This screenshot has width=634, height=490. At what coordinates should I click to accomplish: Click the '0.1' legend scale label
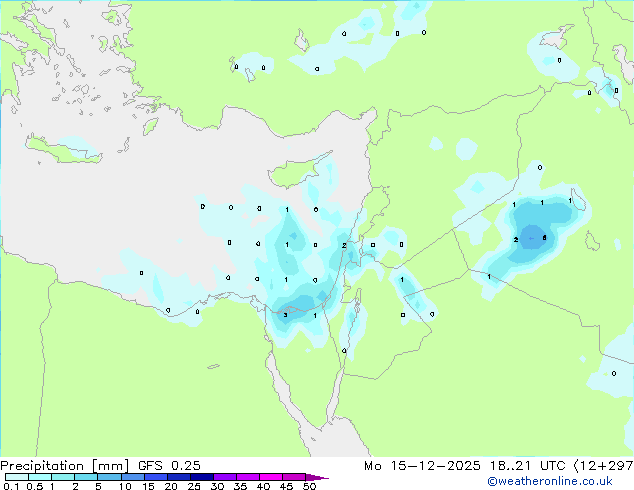(x=10, y=486)
